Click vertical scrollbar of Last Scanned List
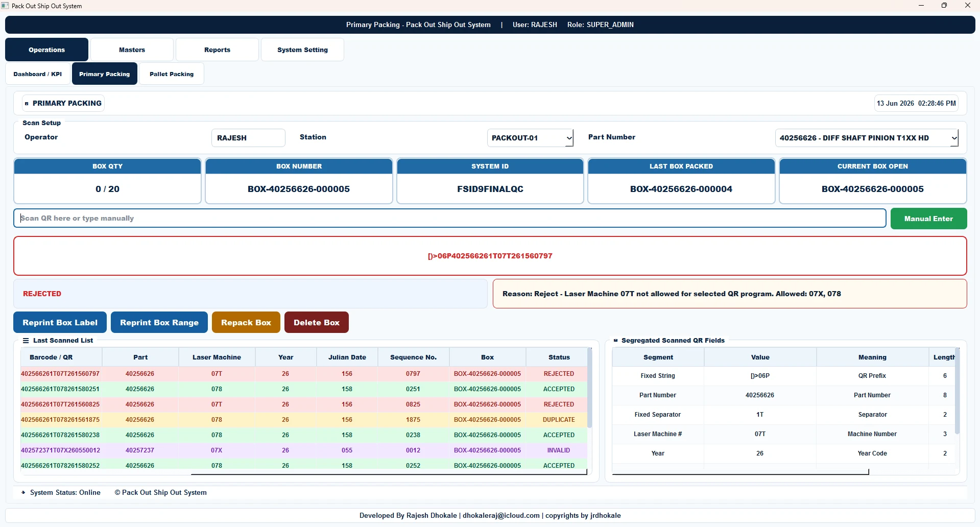The width and height of the screenshot is (980, 527). 590,388
